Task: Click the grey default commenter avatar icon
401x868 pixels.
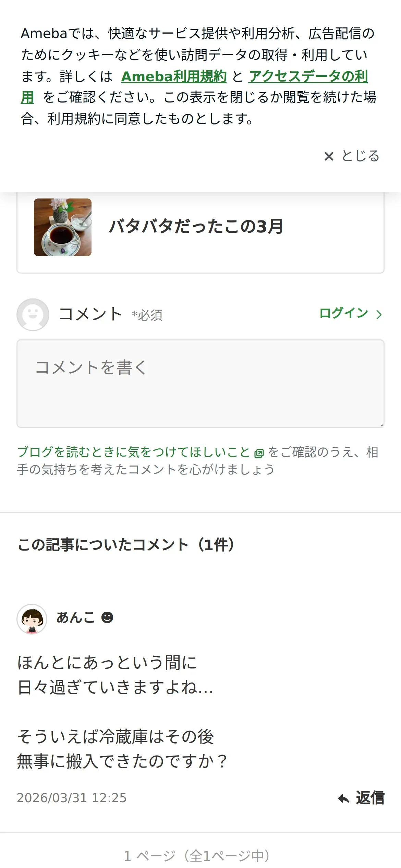Action: point(33,314)
